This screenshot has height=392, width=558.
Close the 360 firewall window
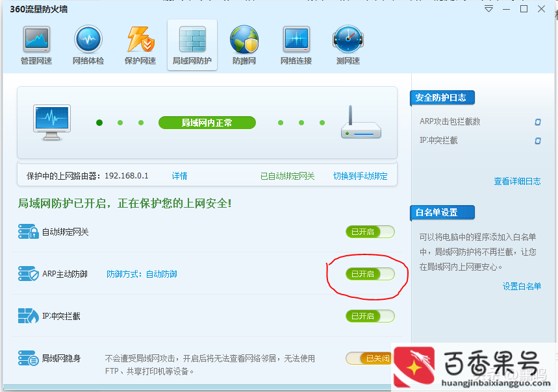[x=541, y=9]
